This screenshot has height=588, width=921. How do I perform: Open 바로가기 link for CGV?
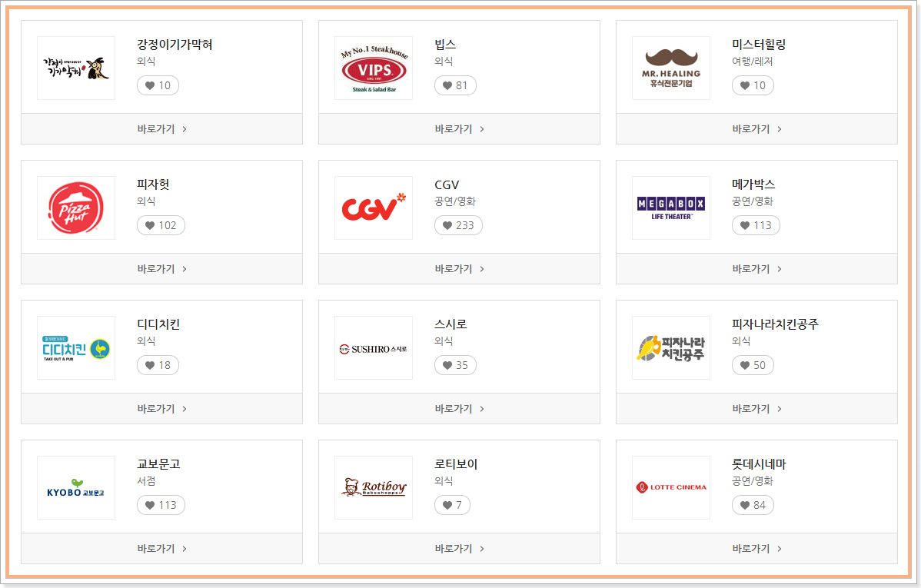pos(459,268)
